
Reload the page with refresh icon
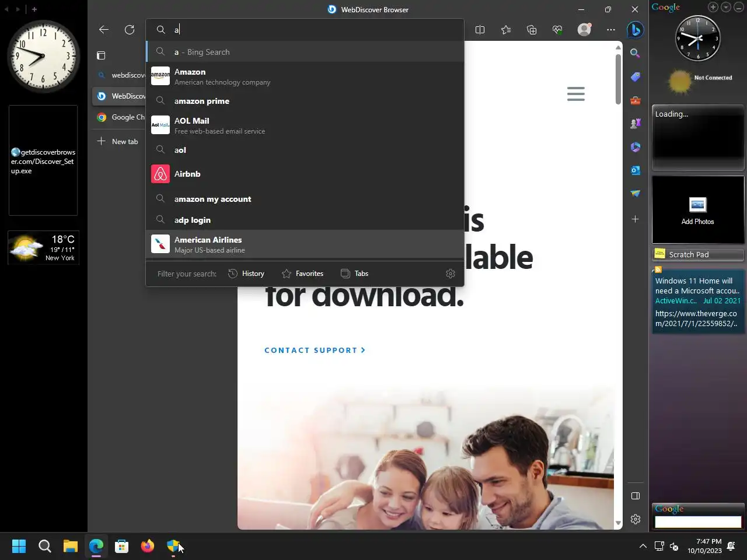[130, 30]
